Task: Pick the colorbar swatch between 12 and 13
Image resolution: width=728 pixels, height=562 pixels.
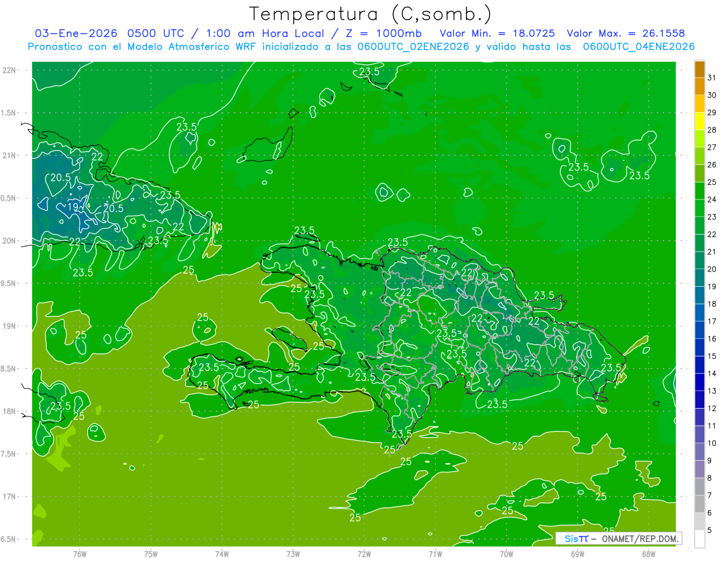Action: click(699, 400)
